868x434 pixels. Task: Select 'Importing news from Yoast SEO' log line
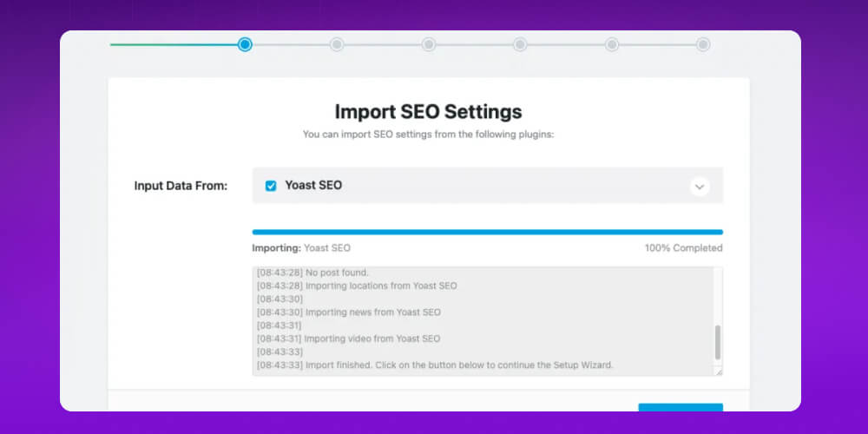(349, 312)
